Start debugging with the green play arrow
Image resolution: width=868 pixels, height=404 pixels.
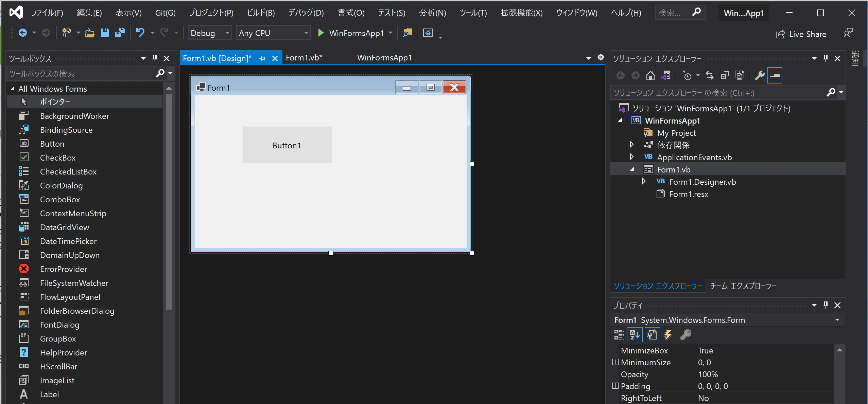[x=320, y=33]
